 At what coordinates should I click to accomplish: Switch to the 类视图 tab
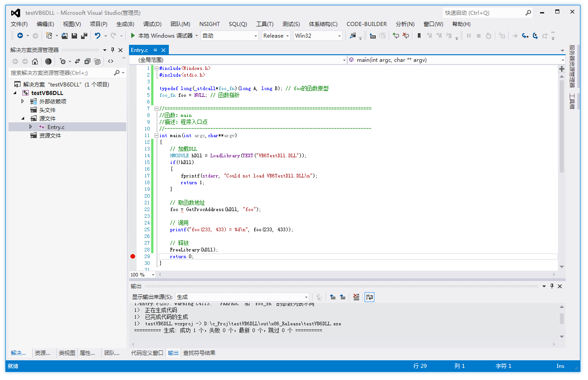(67, 353)
